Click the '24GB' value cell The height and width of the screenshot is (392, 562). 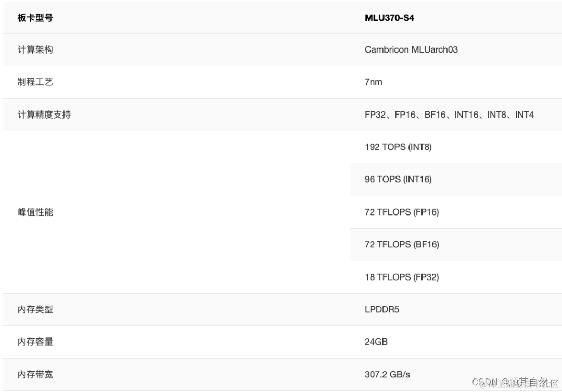376,342
